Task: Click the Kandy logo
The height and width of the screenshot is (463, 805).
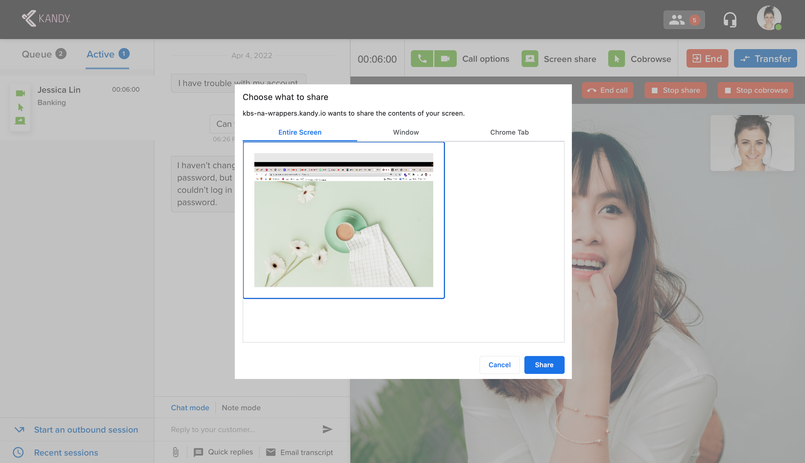Action: coord(46,18)
